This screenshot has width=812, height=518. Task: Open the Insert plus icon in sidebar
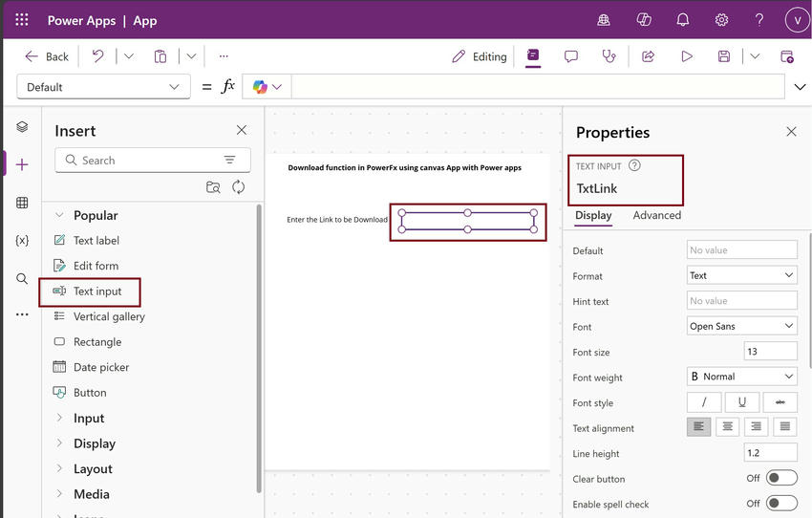(x=22, y=164)
